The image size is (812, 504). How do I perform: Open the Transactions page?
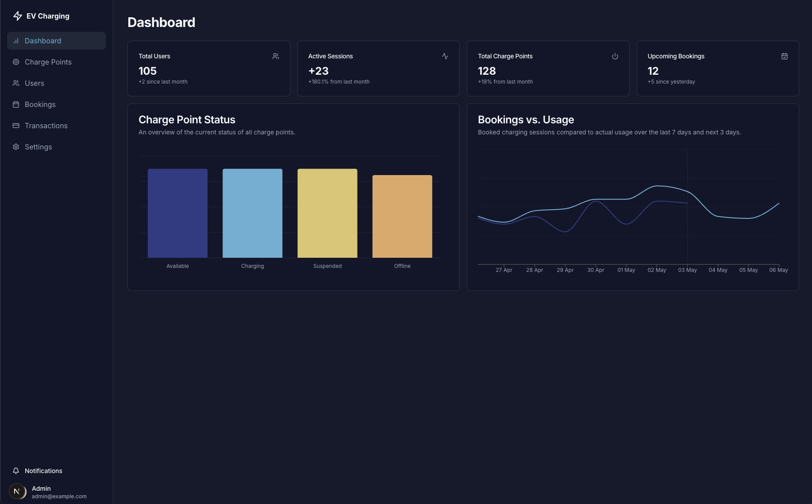click(x=56, y=126)
